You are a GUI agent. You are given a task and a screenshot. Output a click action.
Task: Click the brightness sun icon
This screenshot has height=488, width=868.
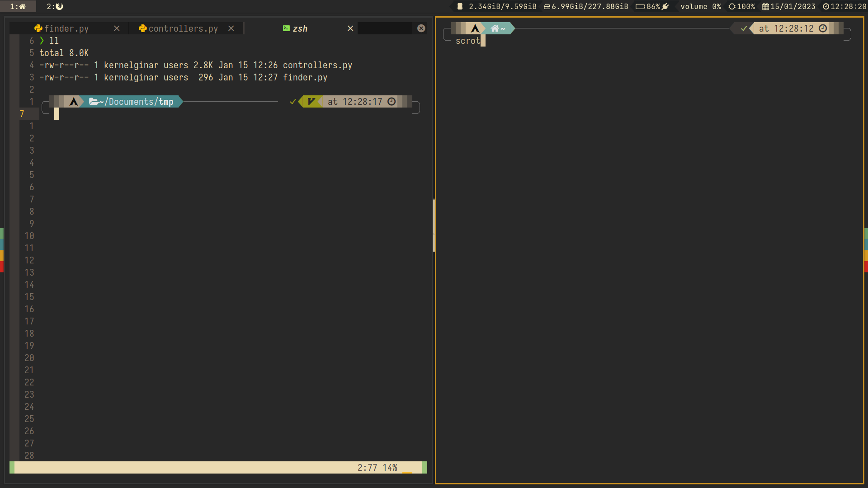coord(732,6)
